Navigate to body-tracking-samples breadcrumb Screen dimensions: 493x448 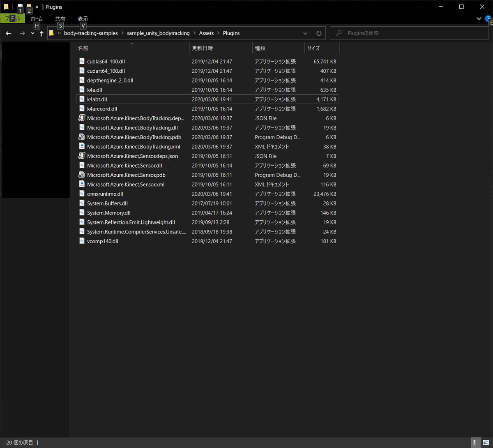pyautogui.click(x=91, y=33)
